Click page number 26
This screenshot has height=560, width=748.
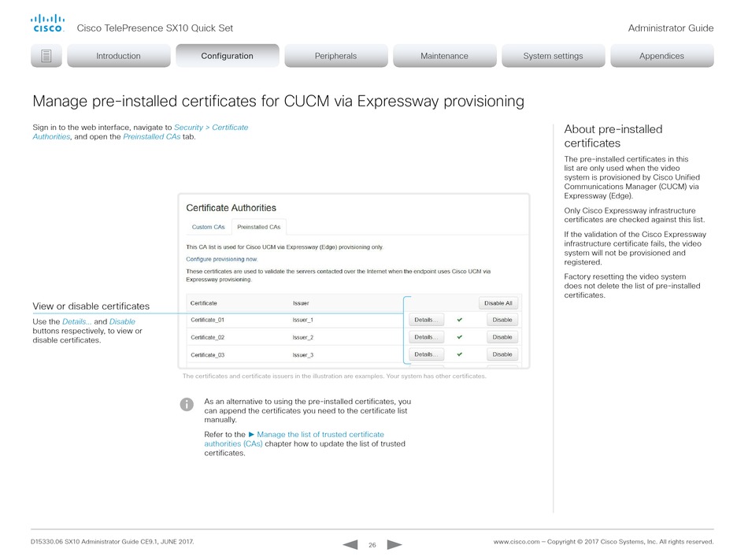(x=372, y=545)
